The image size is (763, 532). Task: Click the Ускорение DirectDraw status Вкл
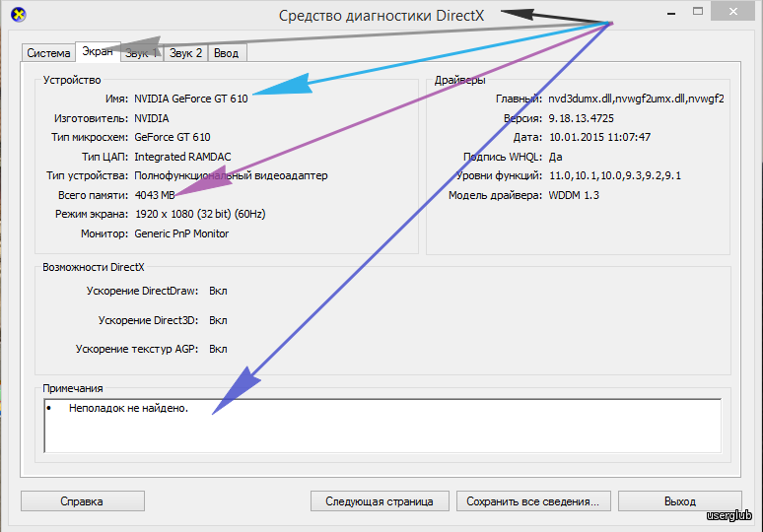(x=218, y=291)
